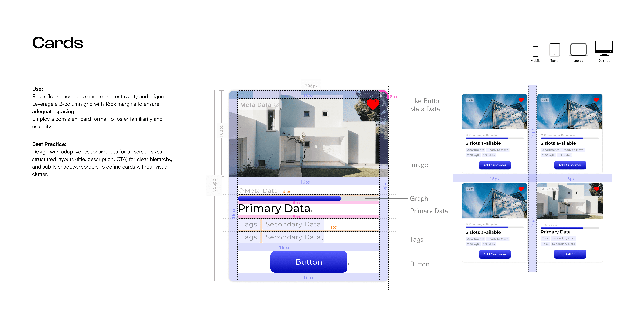Toggle heart on white house small card

596,189
